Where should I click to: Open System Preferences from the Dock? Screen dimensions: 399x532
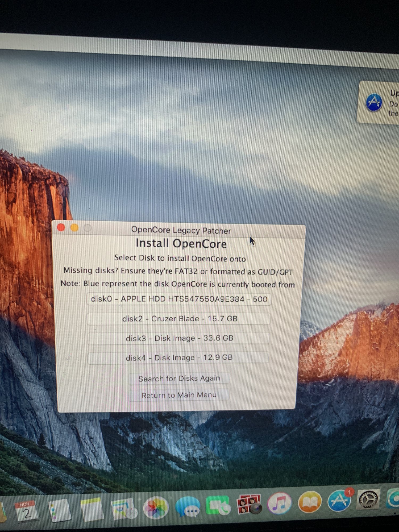[x=368, y=499]
